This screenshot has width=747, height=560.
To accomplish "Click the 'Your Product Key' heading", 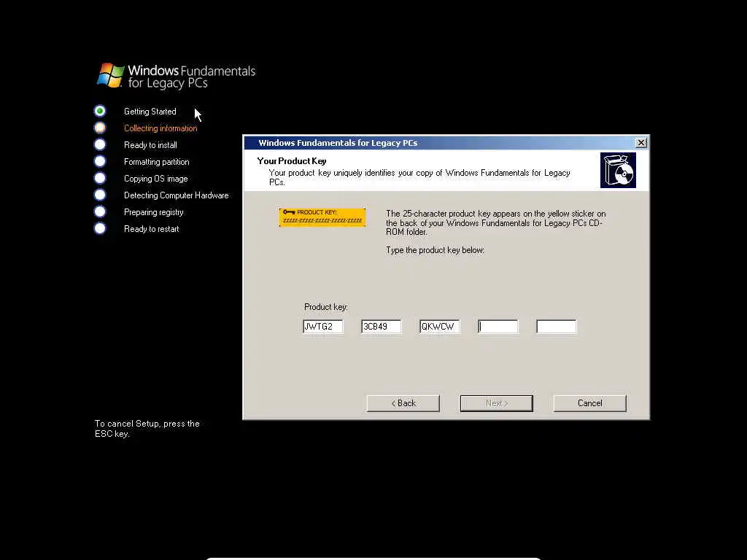I will click(292, 161).
